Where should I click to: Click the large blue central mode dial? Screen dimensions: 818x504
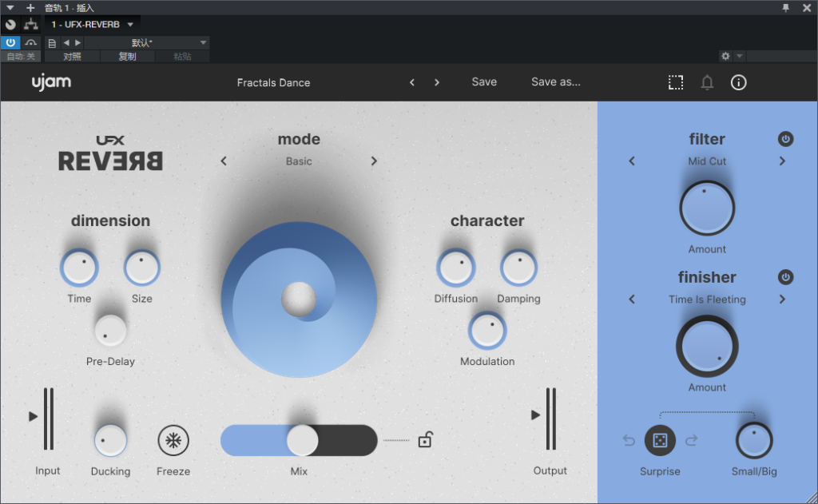[299, 300]
